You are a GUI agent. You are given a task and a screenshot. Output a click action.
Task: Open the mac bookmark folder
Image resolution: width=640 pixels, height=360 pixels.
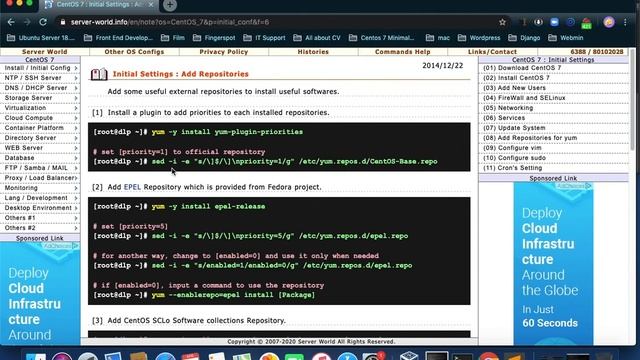coord(438,38)
